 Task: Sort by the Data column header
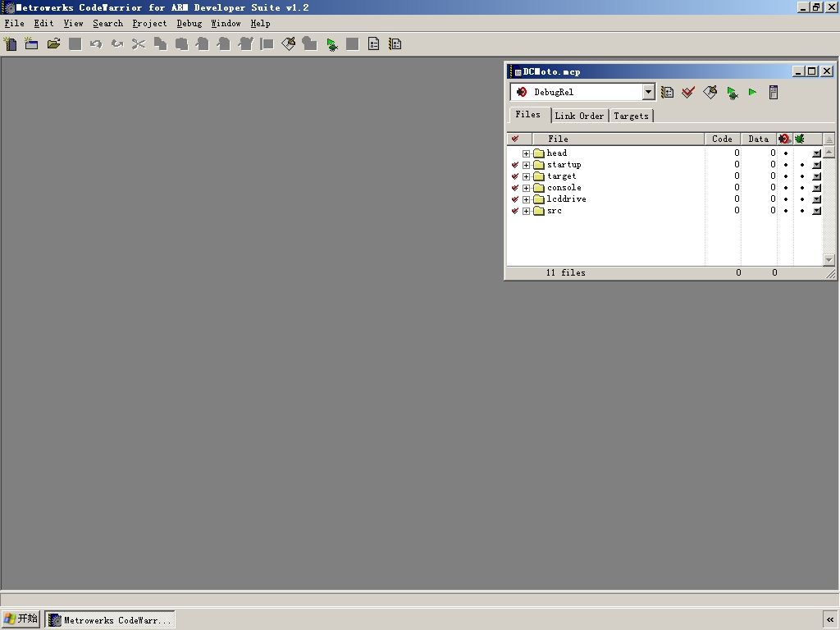pos(759,139)
